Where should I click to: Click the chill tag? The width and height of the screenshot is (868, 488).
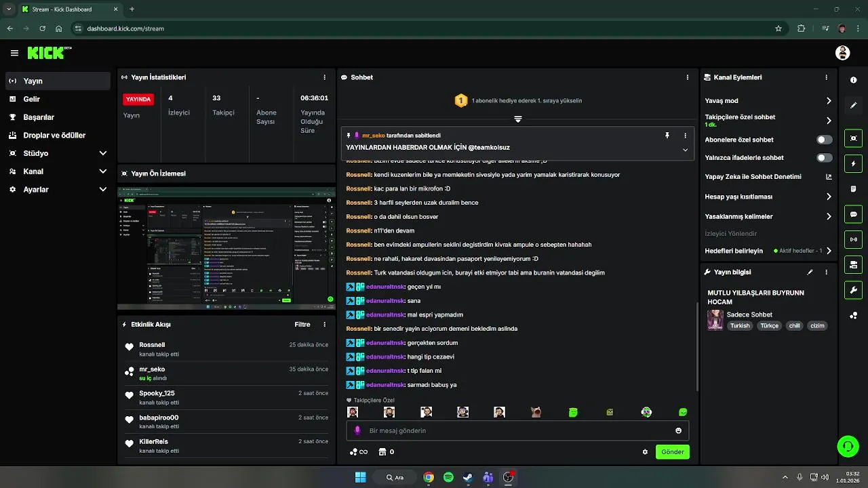tap(794, 326)
